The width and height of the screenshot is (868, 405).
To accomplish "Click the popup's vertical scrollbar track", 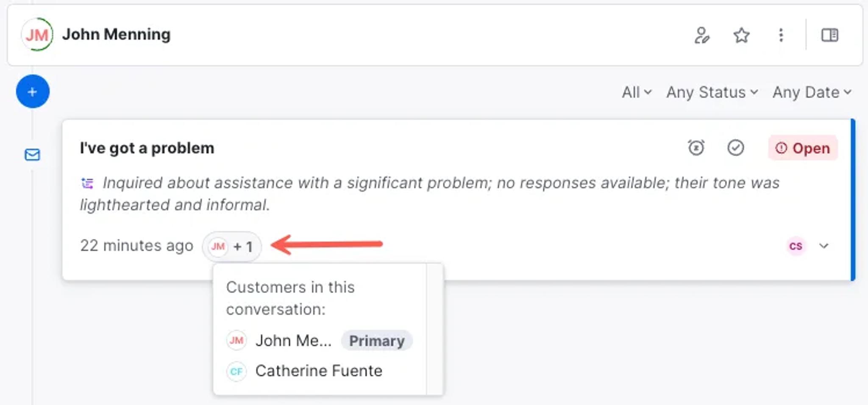I will pos(434,329).
